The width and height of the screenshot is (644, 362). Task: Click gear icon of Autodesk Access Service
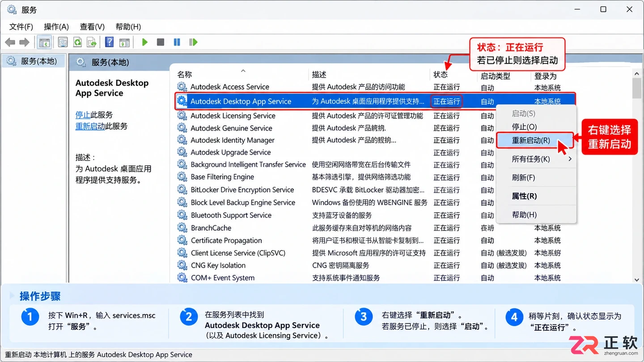[x=182, y=87]
